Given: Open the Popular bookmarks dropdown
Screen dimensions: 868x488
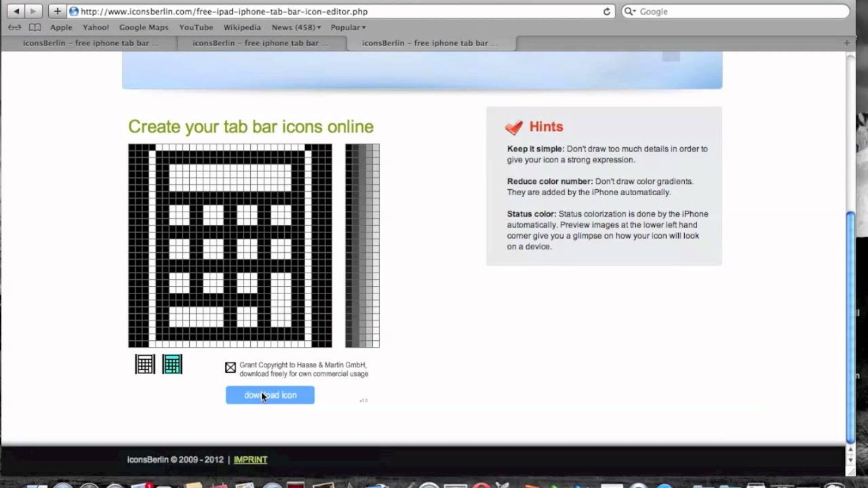Looking at the screenshot, I should [x=347, y=27].
